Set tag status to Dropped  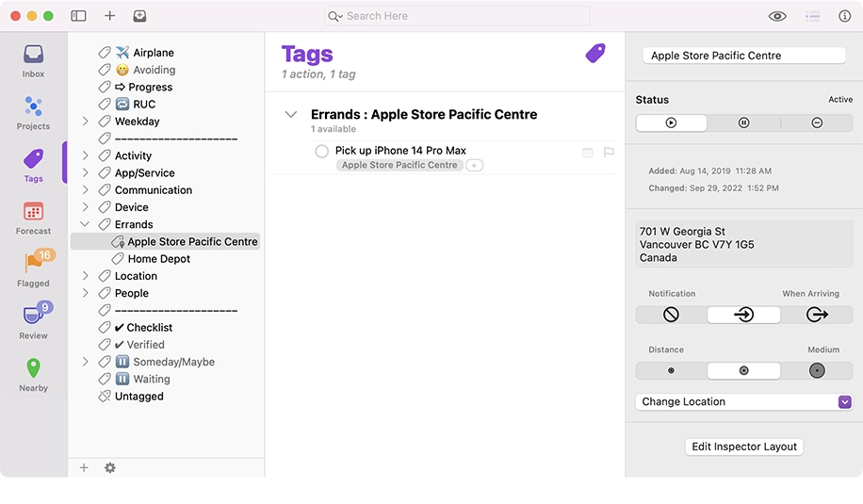tap(817, 122)
